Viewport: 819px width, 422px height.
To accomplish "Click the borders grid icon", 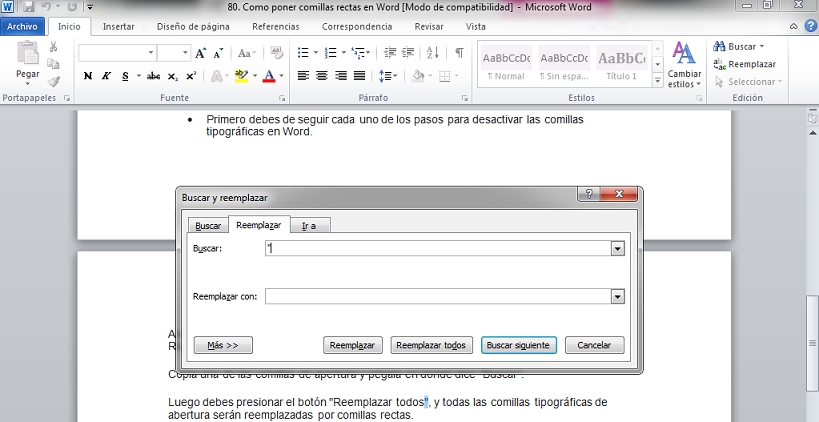I will pyautogui.click(x=444, y=76).
